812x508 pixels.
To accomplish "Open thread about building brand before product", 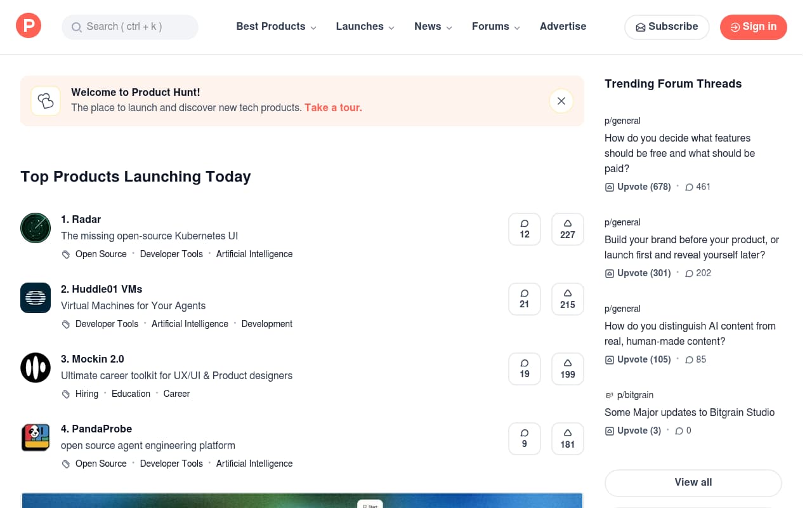I will pyautogui.click(x=691, y=247).
